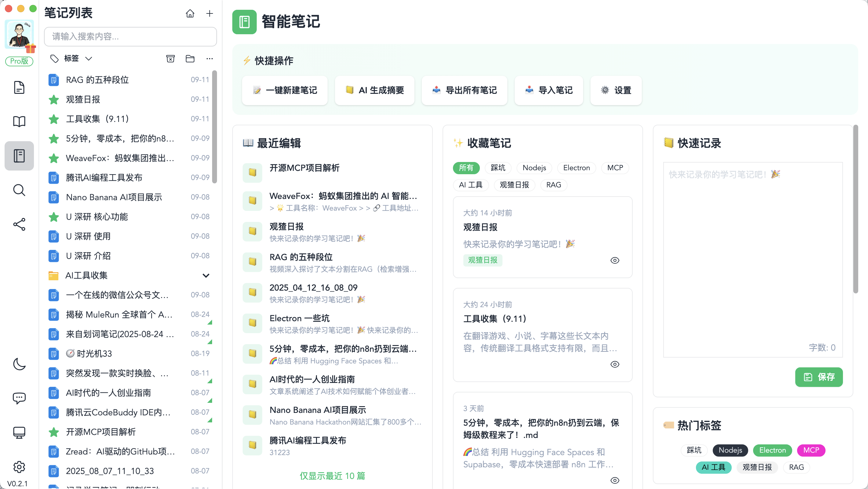The width and height of the screenshot is (868, 489).
Task: Select the 所有 favorites filter tab
Action: [x=466, y=168]
